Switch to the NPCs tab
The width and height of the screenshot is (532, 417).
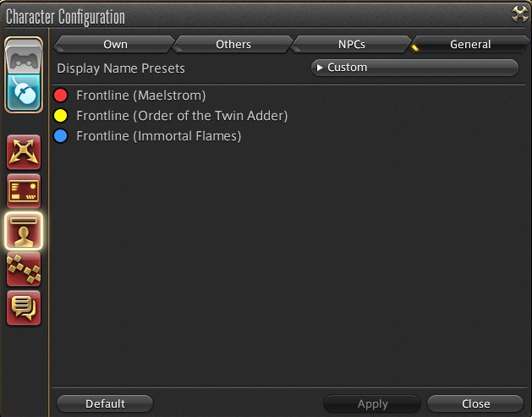351,45
